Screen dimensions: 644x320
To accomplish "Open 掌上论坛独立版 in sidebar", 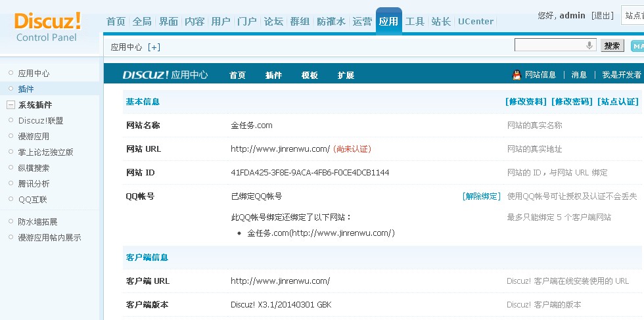I will pyautogui.click(x=45, y=152).
